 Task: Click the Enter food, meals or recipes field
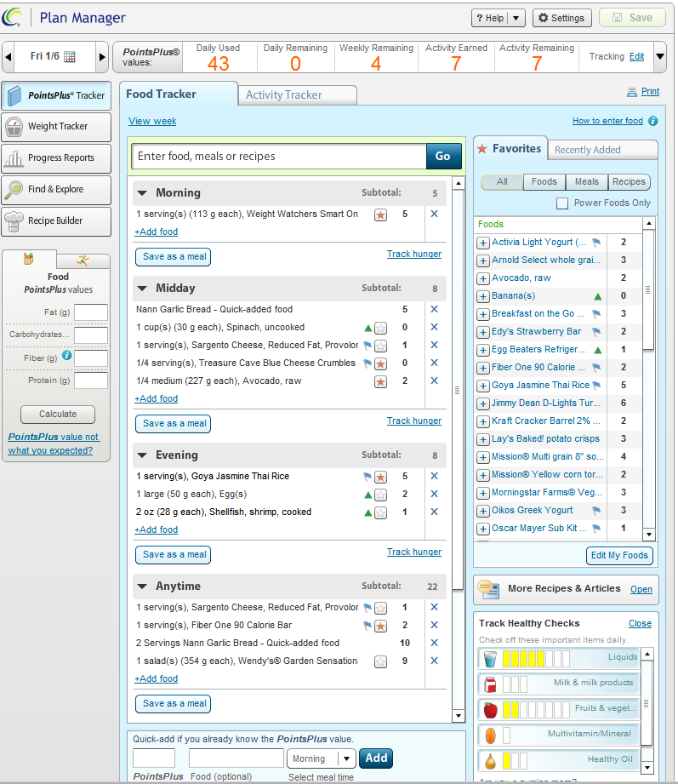click(x=279, y=157)
